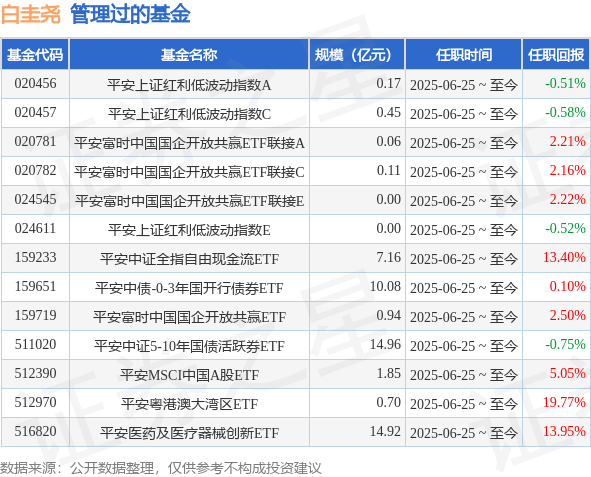This screenshot has width=591, height=477.
Task: Open 平安富时中国国企开放共赢ETF联接A fund
Action: (189, 143)
